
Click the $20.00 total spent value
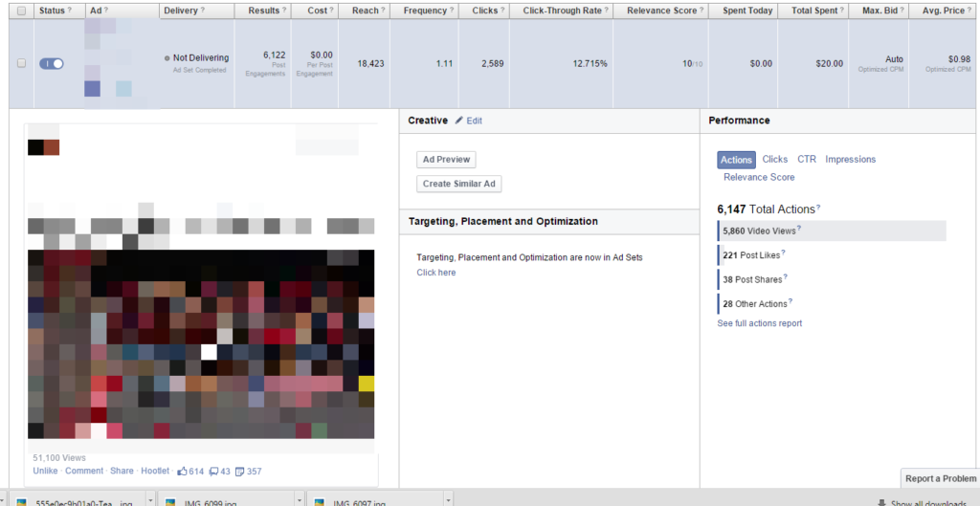[830, 64]
